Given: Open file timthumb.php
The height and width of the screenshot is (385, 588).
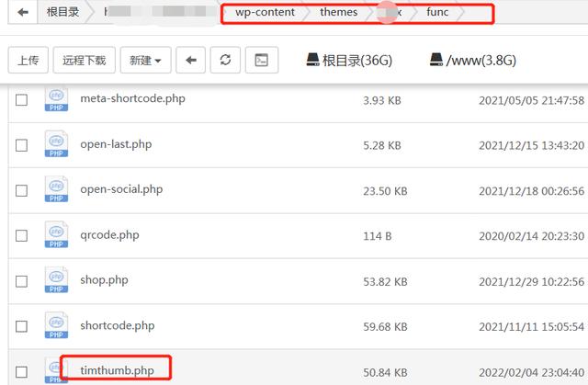Looking at the screenshot, I should coord(117,370).
